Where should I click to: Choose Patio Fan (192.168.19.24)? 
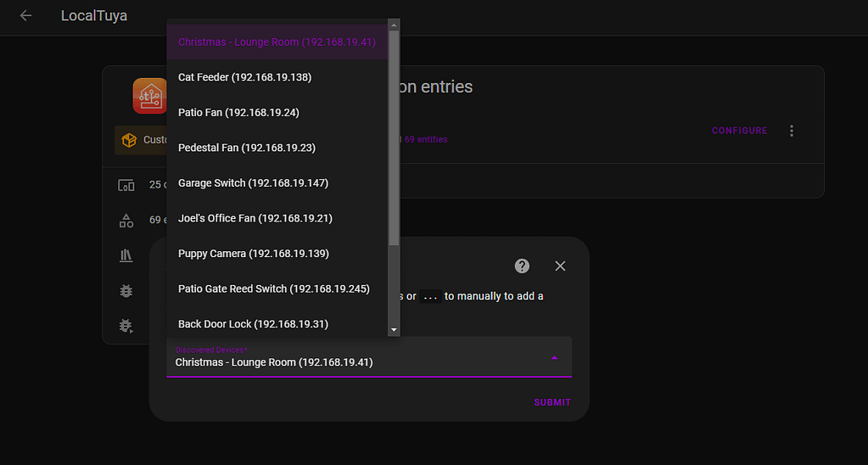tap(238, 113)
